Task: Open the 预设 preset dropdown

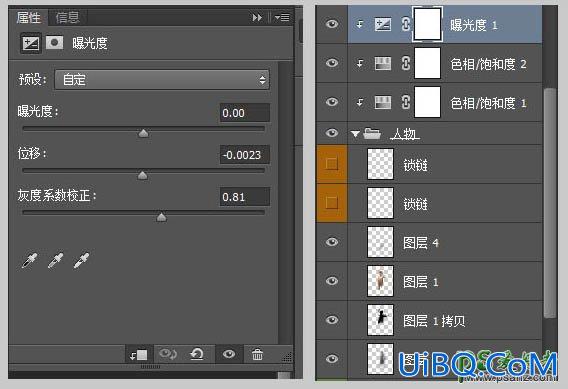Action: [162, 80]
